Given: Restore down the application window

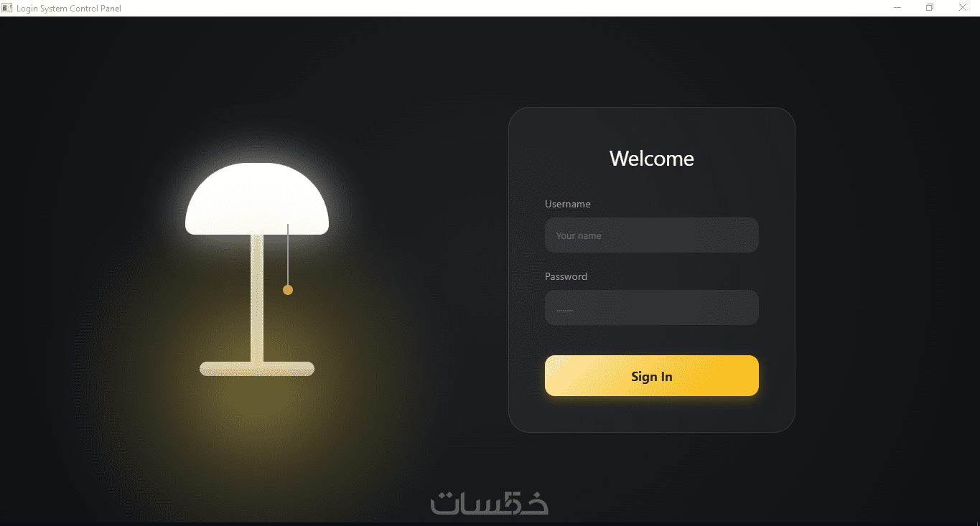Looking at the screenshot, I should pyautogui.click(x=930, y=8).
